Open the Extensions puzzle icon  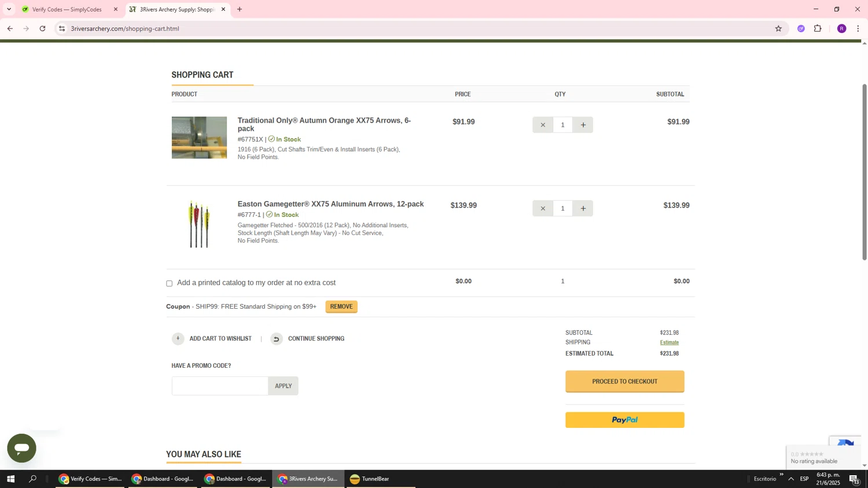click(818, 28)
